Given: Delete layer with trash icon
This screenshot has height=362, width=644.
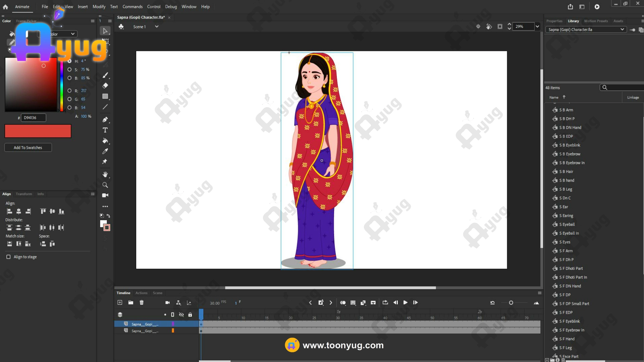Looking at the screenshot, I should pyautogui.click(x=142, y=302).
